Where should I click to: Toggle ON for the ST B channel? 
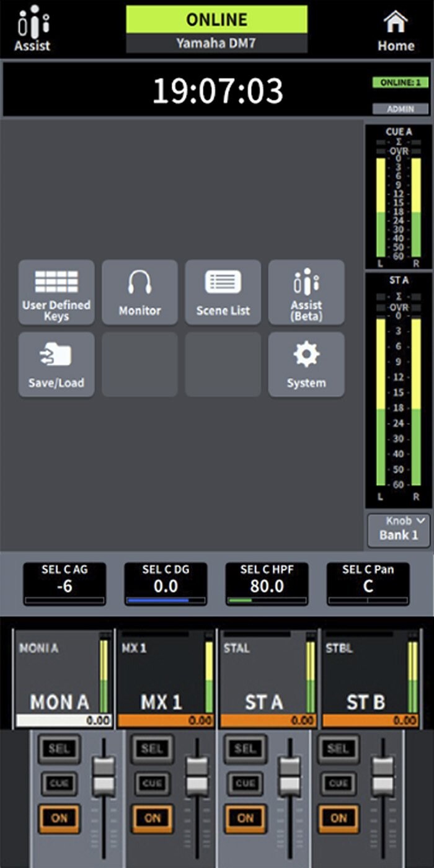(x=339, y=818)
